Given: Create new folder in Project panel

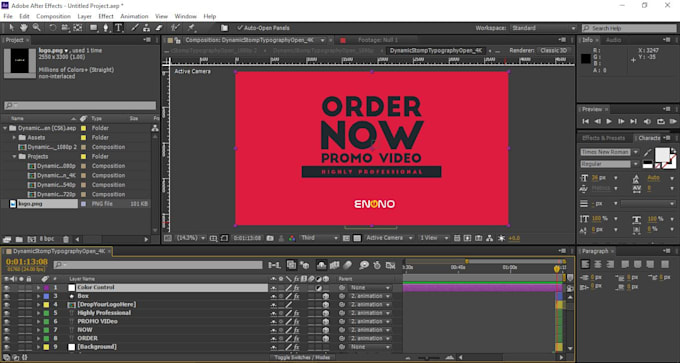Looking at the screenshot, I should [19, 239].
